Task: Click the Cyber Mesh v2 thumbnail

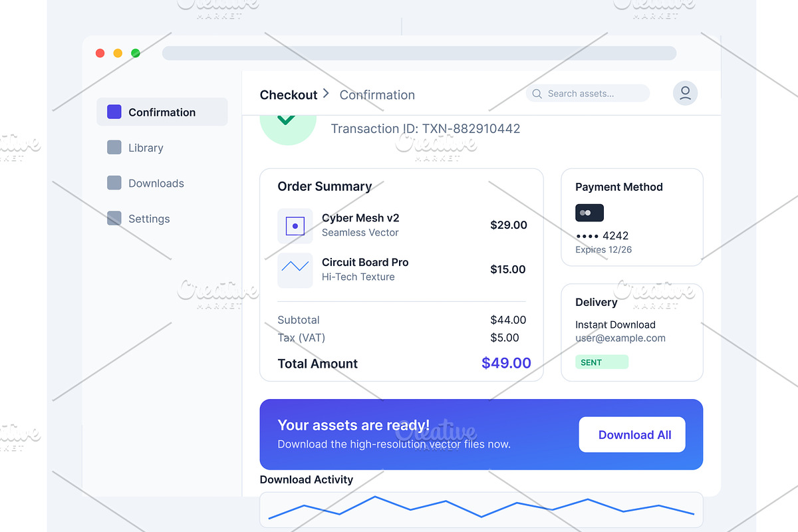Action: (x=295, y=226)
